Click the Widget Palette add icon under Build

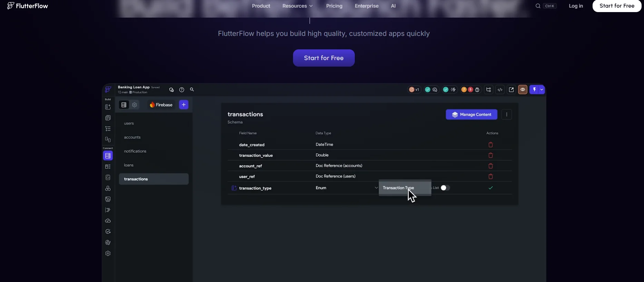point(108,107)
